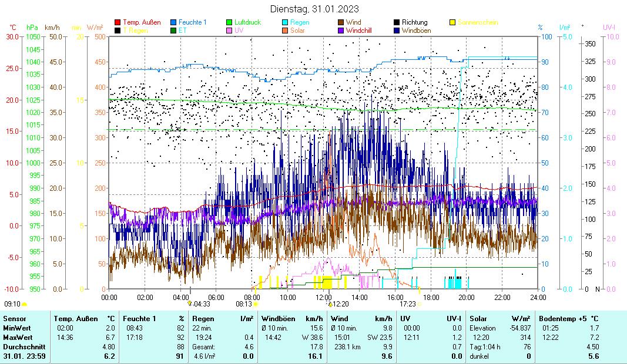Click the blue Feuchte 1 legend square

(173, 22)
